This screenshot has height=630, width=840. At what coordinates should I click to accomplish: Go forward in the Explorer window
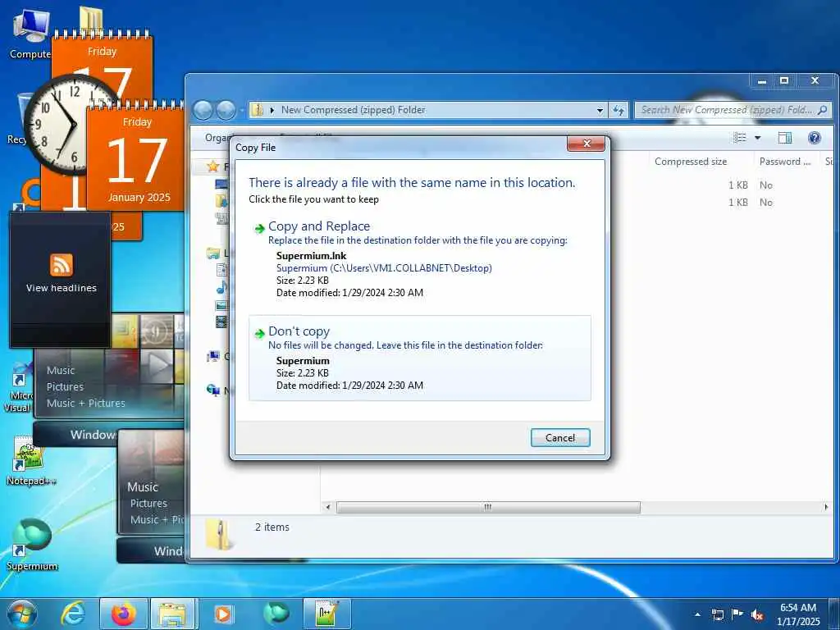coord(226,111)
